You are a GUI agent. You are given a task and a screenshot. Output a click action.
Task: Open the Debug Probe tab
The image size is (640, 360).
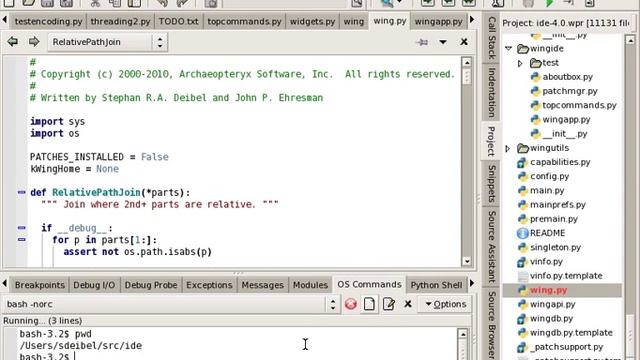151,285
